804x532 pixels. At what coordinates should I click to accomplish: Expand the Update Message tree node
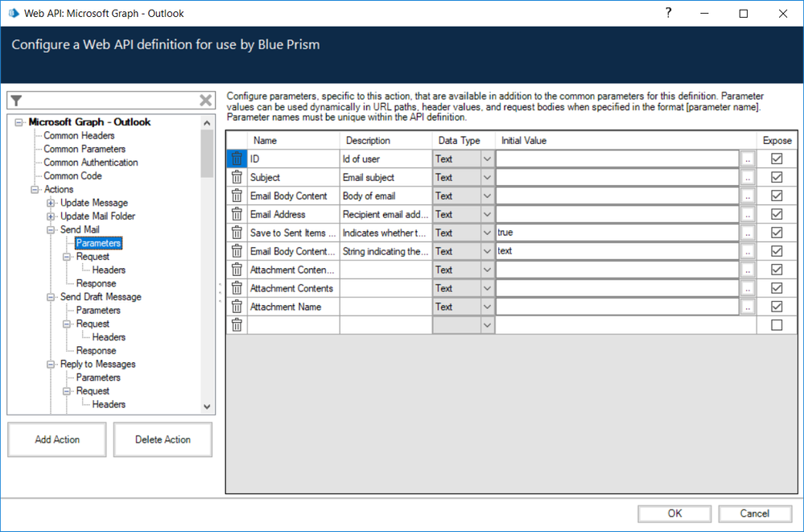point(52,203)
